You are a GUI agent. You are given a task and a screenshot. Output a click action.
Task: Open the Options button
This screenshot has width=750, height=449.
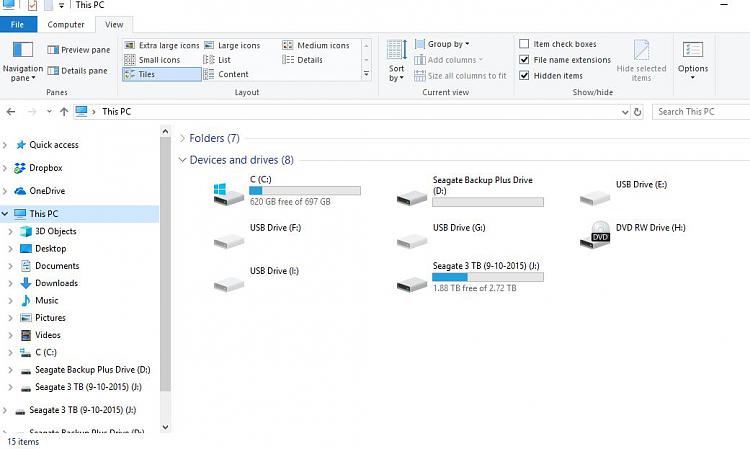pos(693,61)
